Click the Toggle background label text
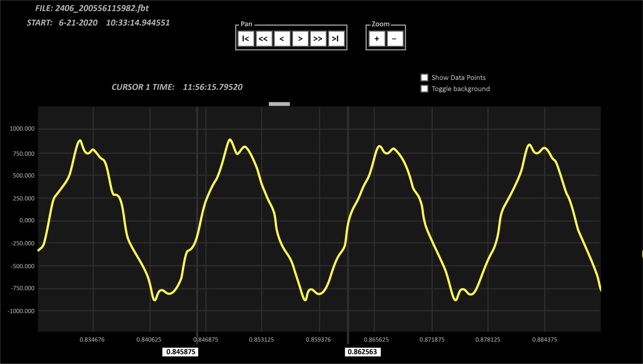This screenshot has width=643, height=364. point(461,89)
